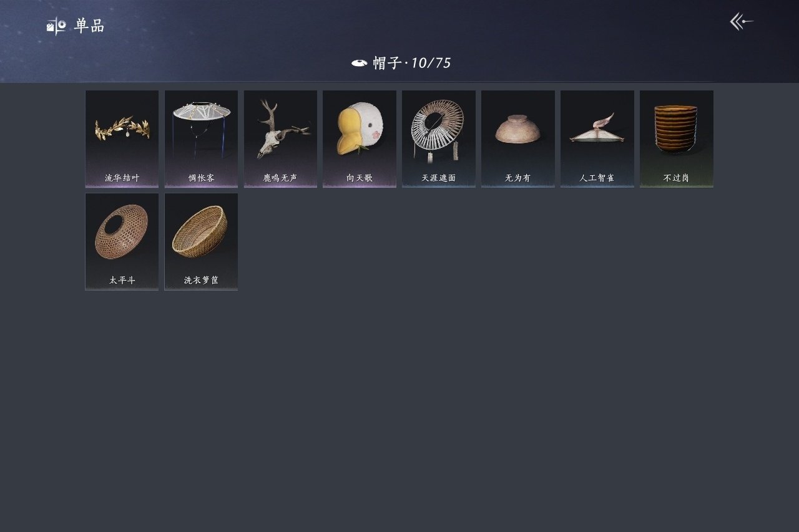Select the veiled hat 惆怅客
Image resolution: width=799 pixels, height=532 pixels.
201,139
